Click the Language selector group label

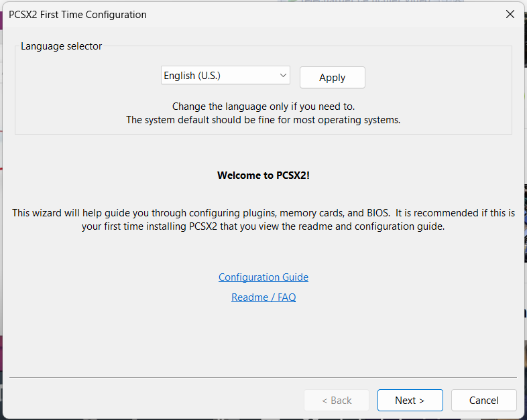61,46
